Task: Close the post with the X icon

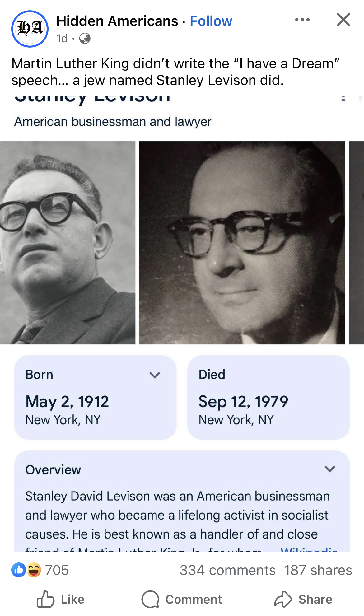Action: tap(343, 20)
